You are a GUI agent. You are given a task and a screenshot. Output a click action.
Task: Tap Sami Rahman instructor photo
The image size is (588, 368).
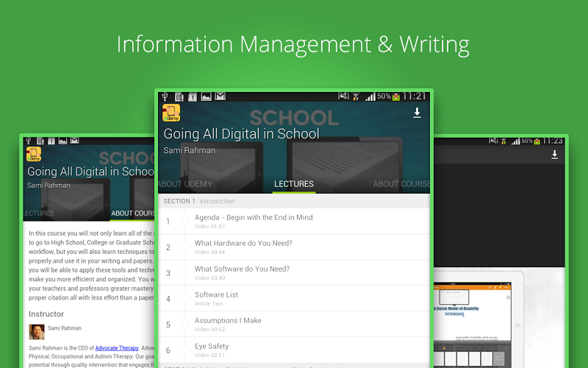[x=37, y=332]
